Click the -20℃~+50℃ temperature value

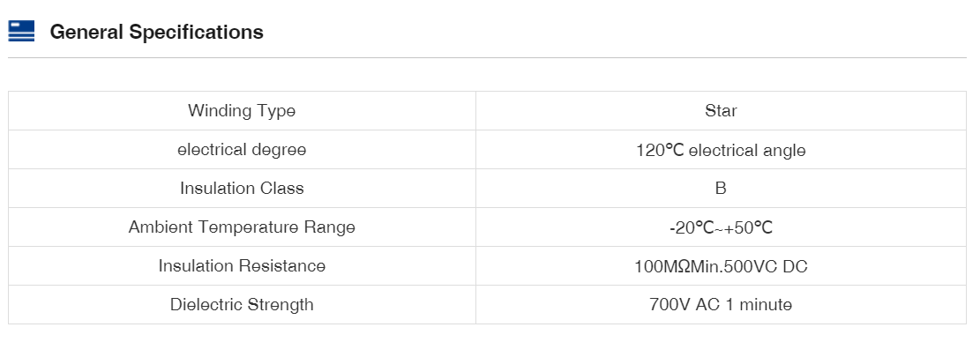point(721,227)
